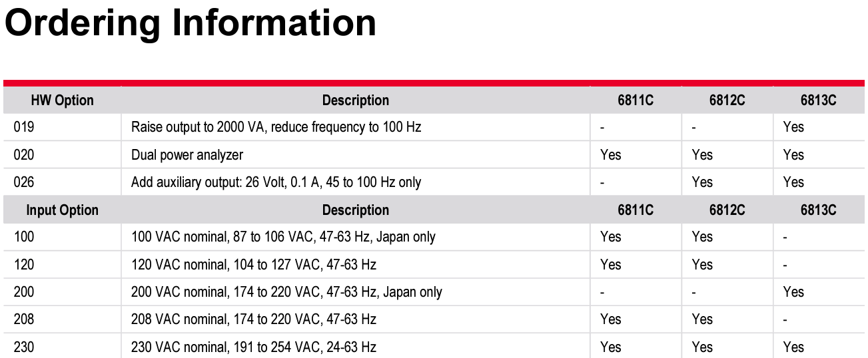Select 'Add auxiliary output: 26 Volt' description
Viewport: 868px width, 358px height.
pos(276,182)
